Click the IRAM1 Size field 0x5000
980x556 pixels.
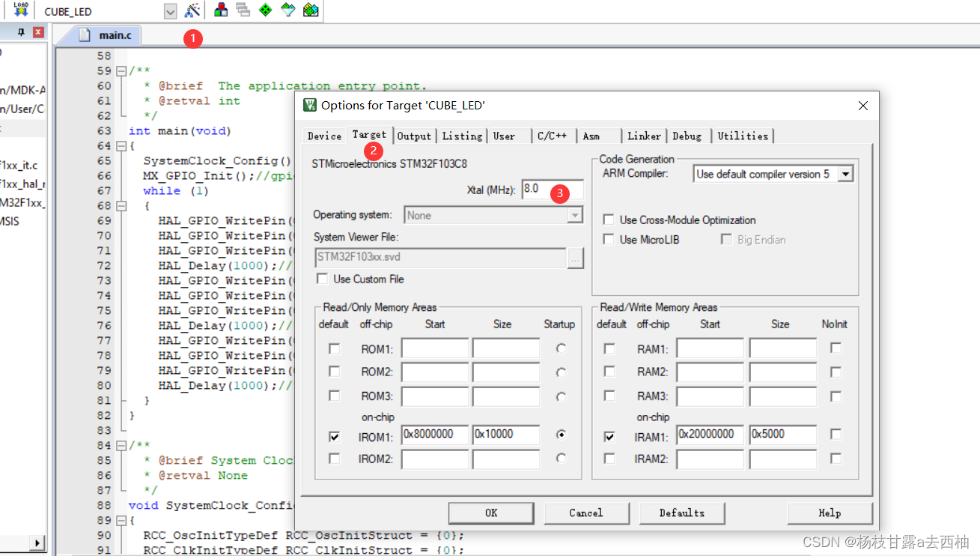pos(783,435)
